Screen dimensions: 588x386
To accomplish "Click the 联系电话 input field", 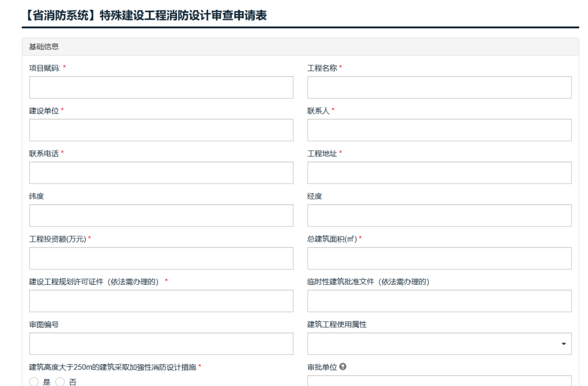I will click(x=161, y=173).
